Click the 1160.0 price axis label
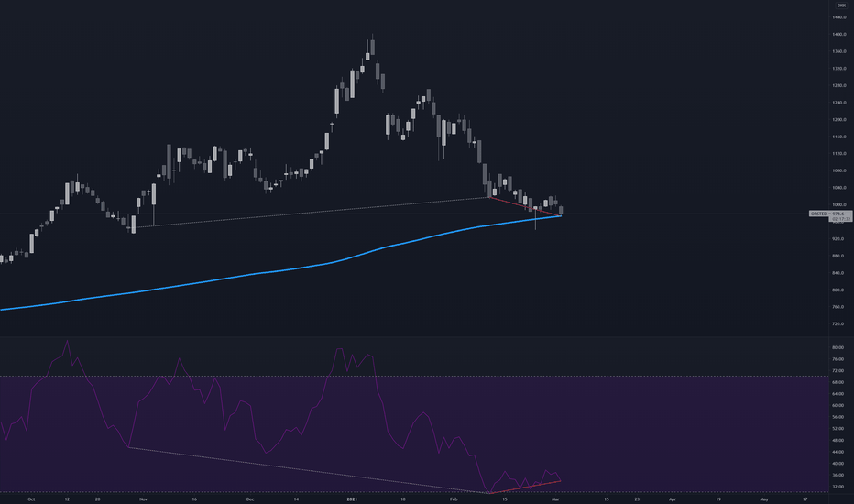 838,137
